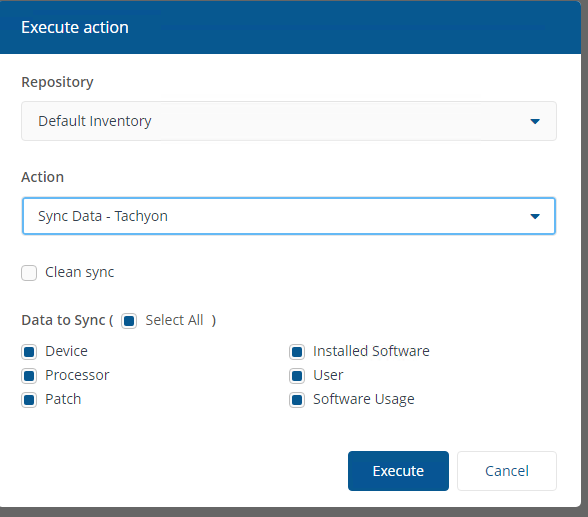Disable the Software Usage checkbox
The height and width of the screenshot is (517, 588).
pyautogui.click(x=297, y=400)
